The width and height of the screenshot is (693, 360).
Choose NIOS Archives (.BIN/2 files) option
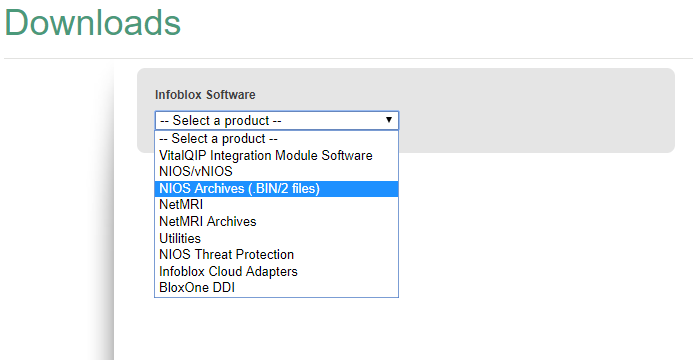[276, 189]
